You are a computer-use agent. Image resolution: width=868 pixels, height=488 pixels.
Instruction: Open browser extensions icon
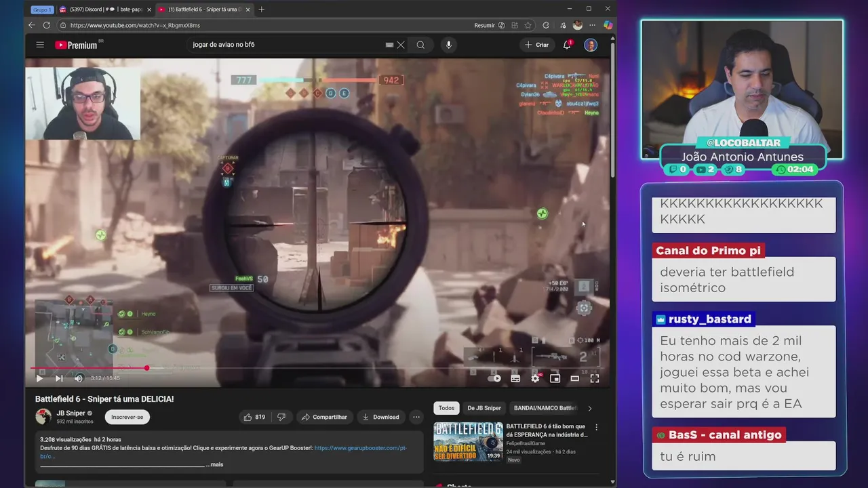(546, 25)
